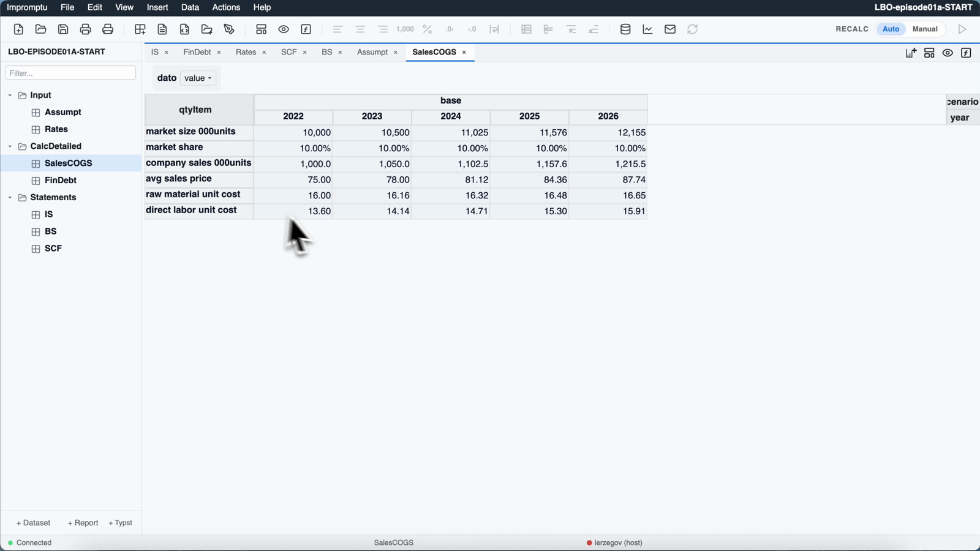Click the + Dataset button
Viewport: 980px width, 551px height.
(33, 523)
